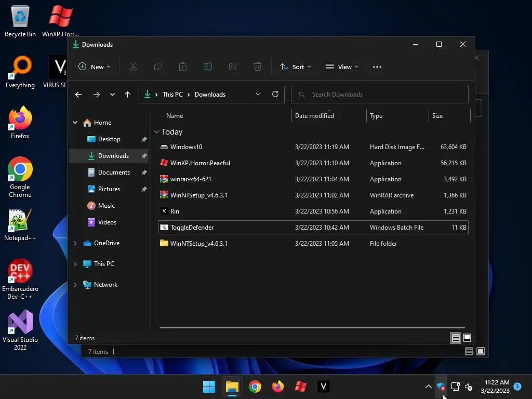Viewport: 532px width, 399px height.
Task: Show hidden tray icons chevron
Action: (x=429, y=387)
